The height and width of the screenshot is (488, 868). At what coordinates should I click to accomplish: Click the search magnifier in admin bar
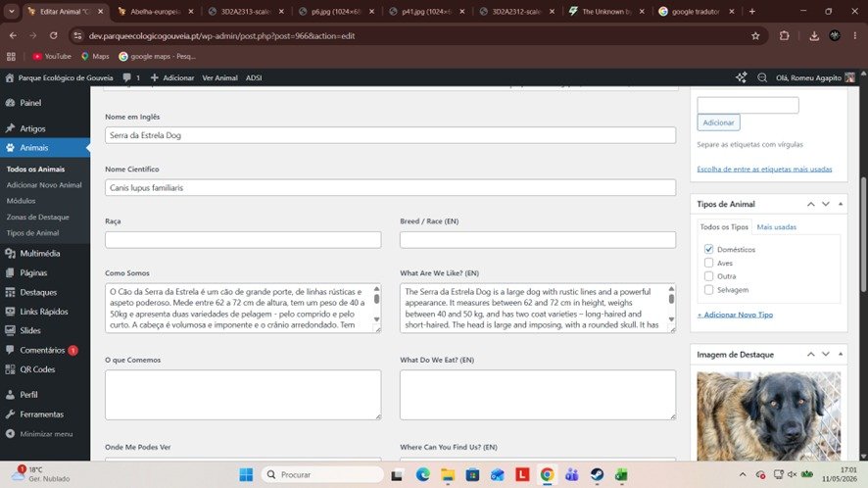click(762, 77)
